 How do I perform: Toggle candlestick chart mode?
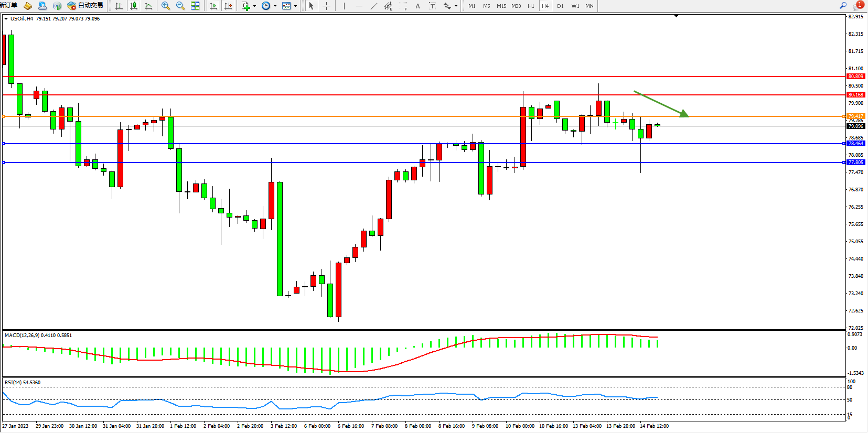pos(134,6)
